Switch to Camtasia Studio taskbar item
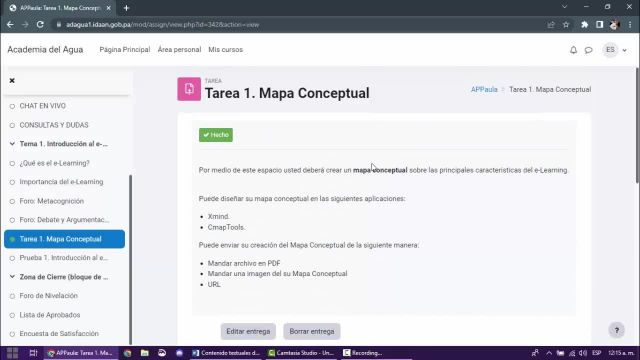Viewport: 640px width, 360px height. [x=300, y=353]
